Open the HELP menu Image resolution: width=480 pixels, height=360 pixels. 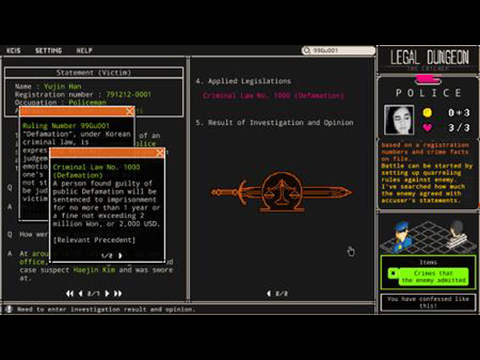[x=84, y=50]
